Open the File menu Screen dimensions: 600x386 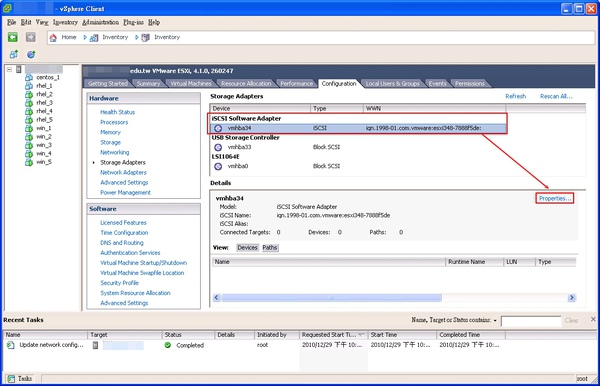(11, 22)
